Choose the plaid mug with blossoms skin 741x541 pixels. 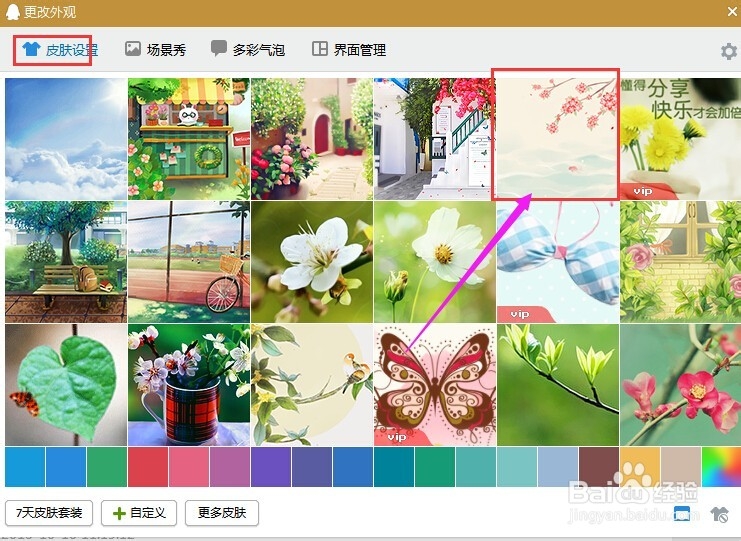click(x=189, y=385)
